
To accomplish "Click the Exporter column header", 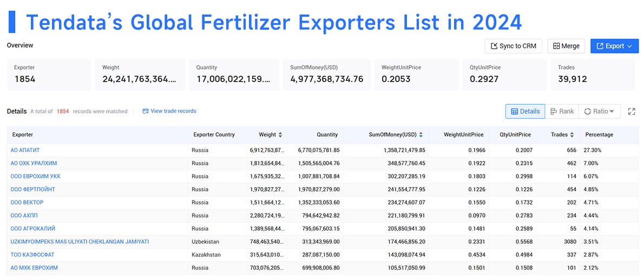I will pyautogui.click(x=23, y=135).
